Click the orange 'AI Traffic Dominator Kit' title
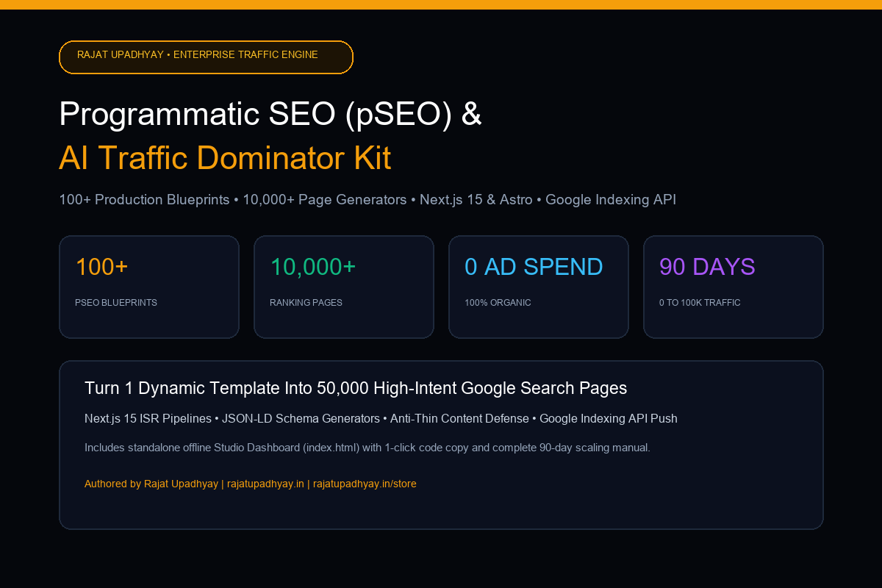Viewport: 882px width, 588px height. click(x=225, y=158)
